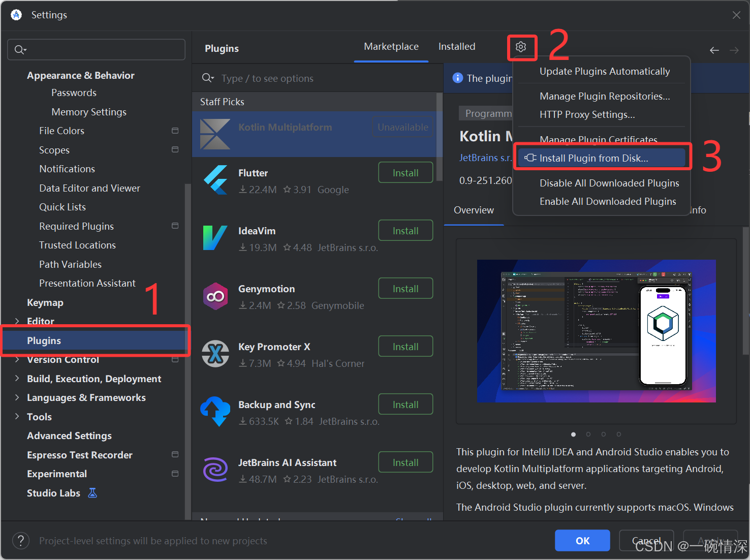Expand the Version Control settings node
Screen dimensions: 750x560
coord(17,359)
